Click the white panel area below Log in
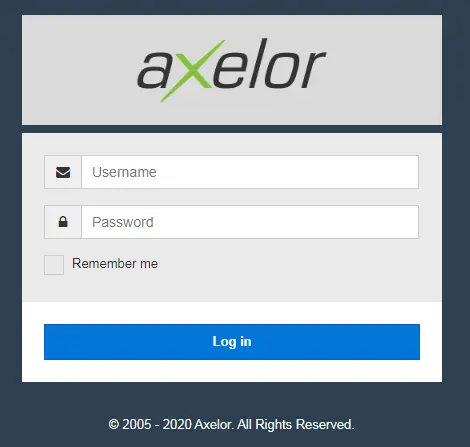 tap(232, 371)
